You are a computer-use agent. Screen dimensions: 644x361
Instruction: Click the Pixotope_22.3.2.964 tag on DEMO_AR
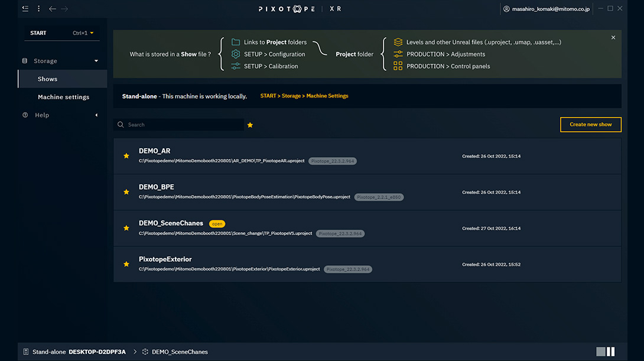pyautogui.click(x=332, y=161)
